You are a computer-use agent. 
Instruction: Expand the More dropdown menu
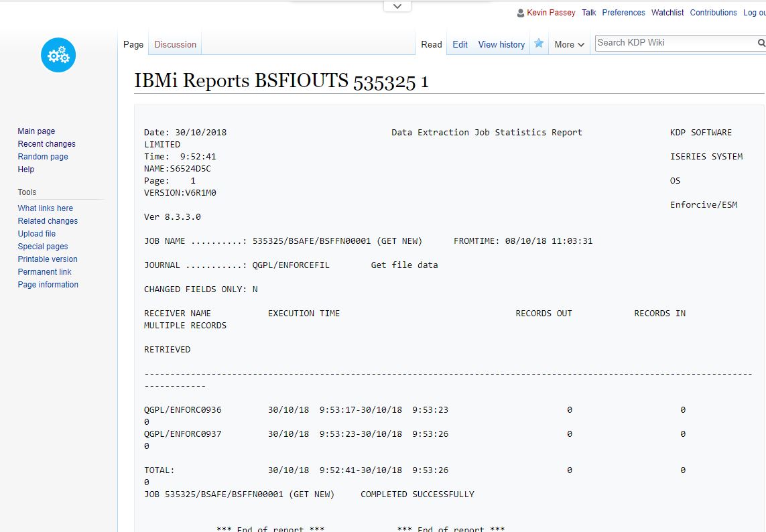569,44
